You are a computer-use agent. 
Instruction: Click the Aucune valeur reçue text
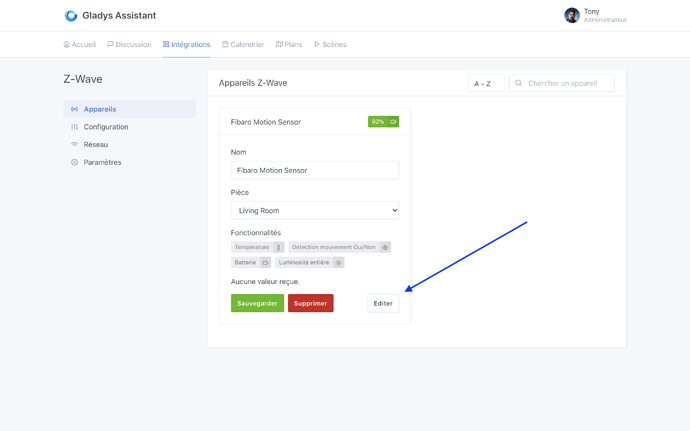point(265,281)
